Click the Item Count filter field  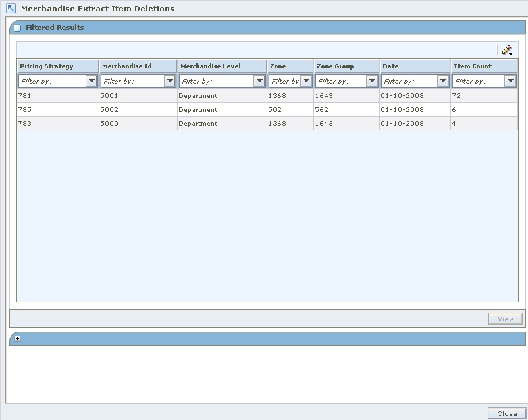(x=479, y=81)
